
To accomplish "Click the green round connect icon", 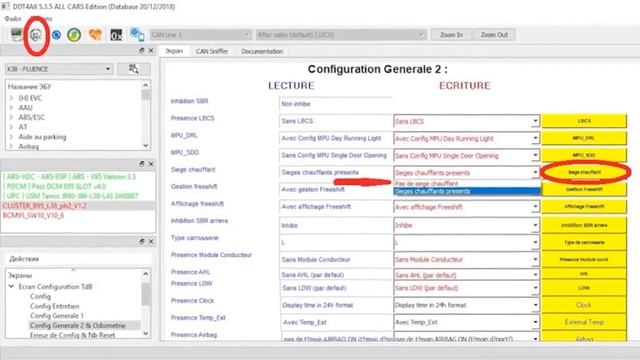I will [x=74, y=35].
